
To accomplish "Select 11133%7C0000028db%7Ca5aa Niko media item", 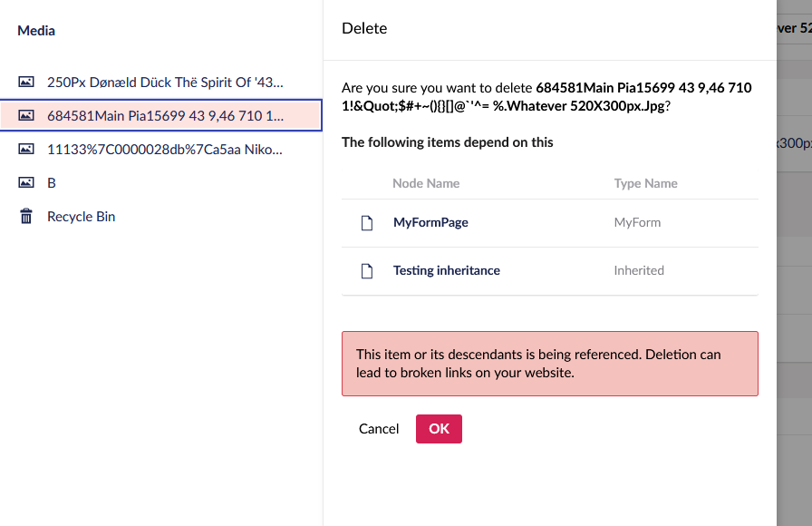I will click(x=165, y=150).
